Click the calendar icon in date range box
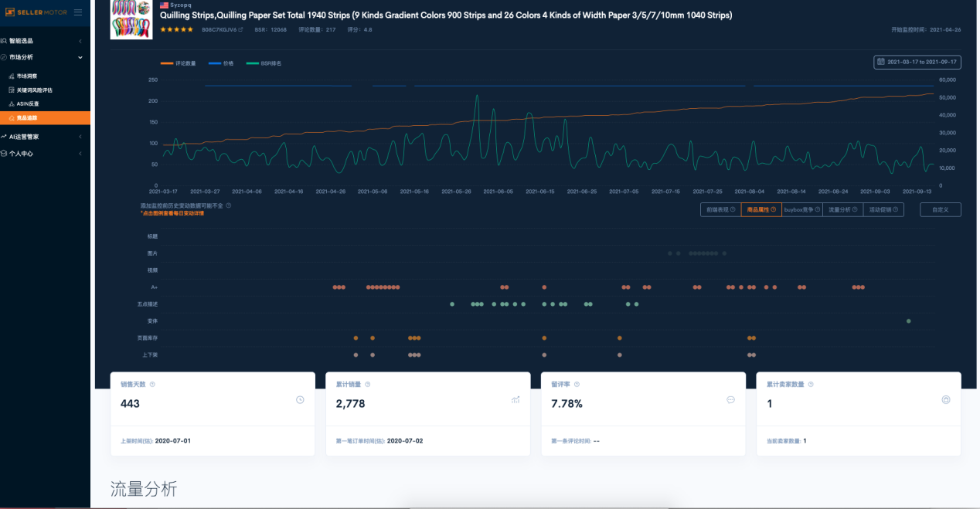980x509 pixels. 880,62
